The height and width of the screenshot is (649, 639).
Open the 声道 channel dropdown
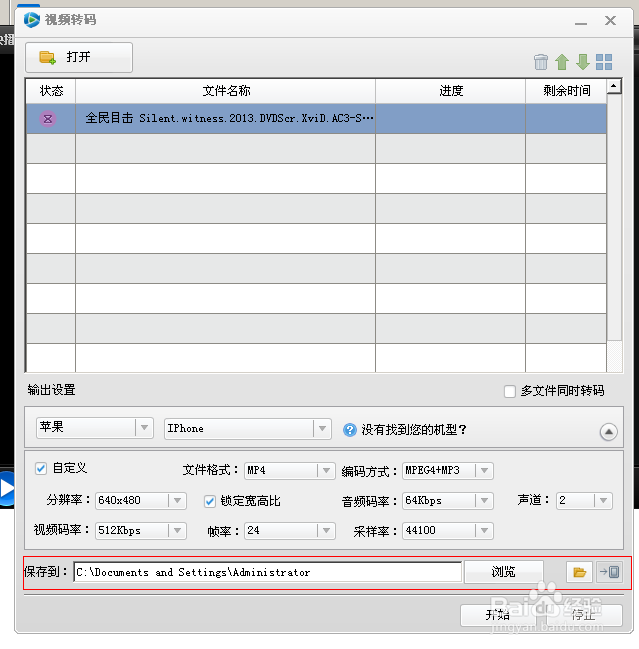click(x=584, y=501)
